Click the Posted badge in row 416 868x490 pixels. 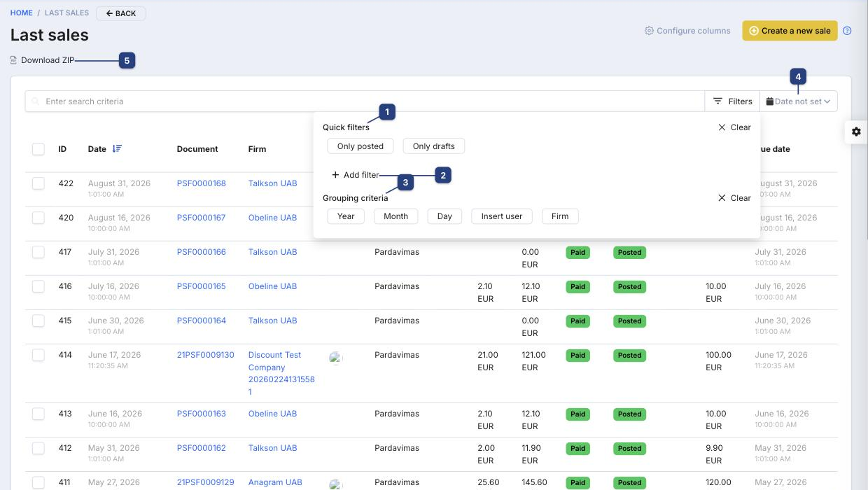(x=629, y=286)
